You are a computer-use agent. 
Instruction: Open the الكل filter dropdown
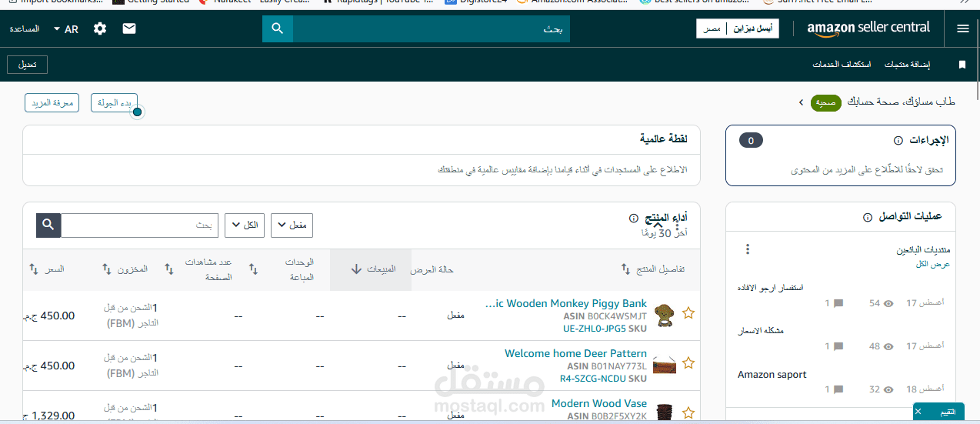pos(245,225)
